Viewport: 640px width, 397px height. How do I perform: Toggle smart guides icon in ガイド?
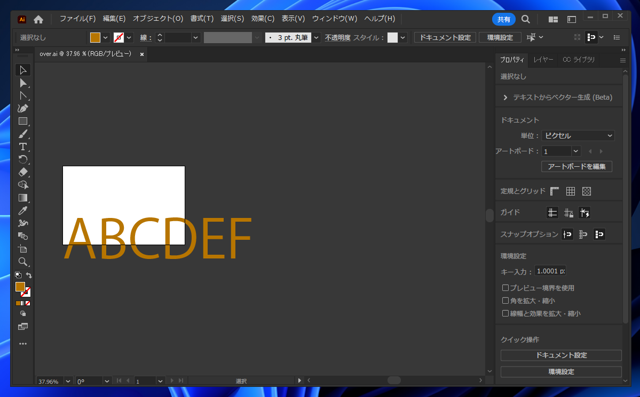tap(584, 213)
